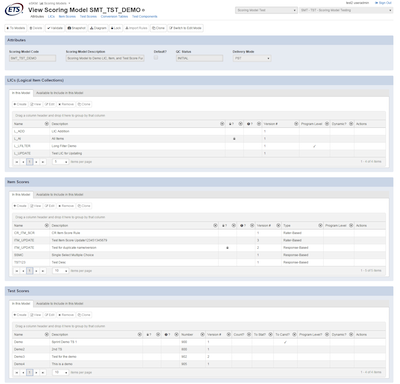400x384 pixels.
Task: Click the Scoring Model Description field
Action: point(105,58)
